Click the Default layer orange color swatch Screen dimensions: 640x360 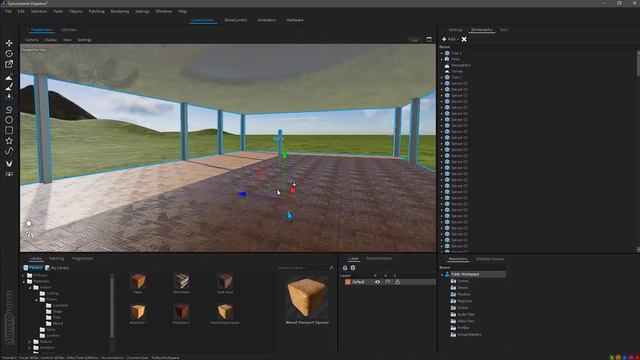click(x=348, y=282)
